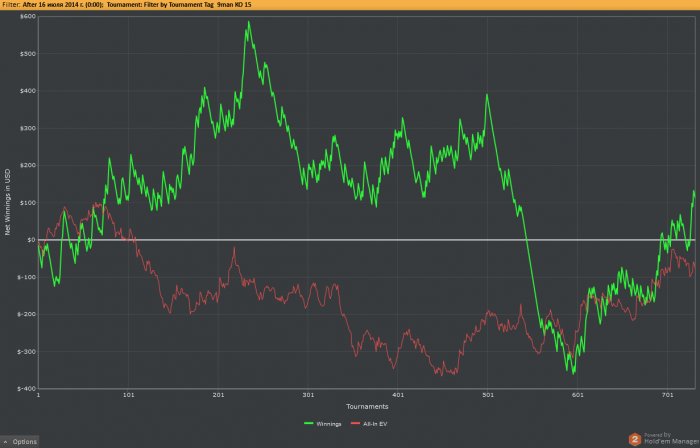Click the $-300 y-axis label

tap(27, 352)
